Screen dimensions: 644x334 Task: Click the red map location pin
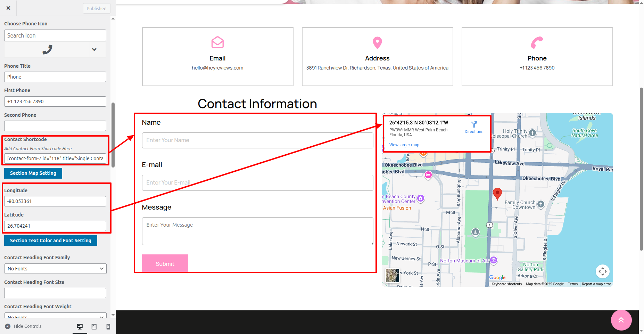[497, 193]
